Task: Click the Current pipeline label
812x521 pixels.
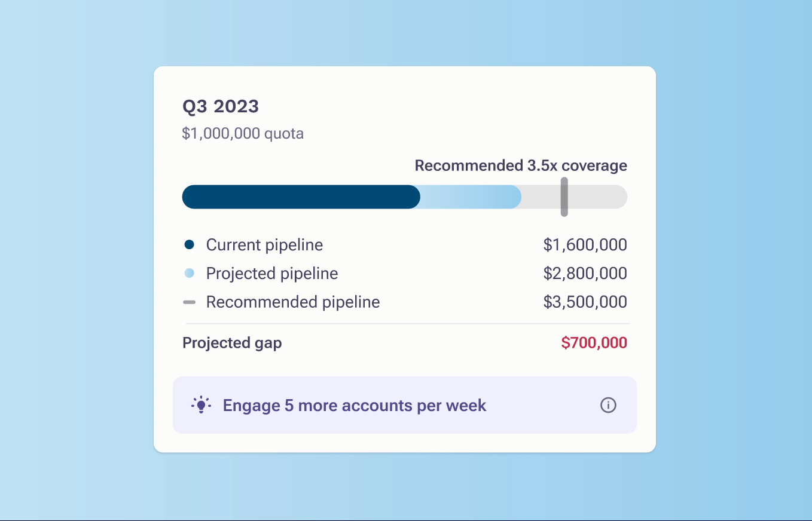Action: (264, 245)
